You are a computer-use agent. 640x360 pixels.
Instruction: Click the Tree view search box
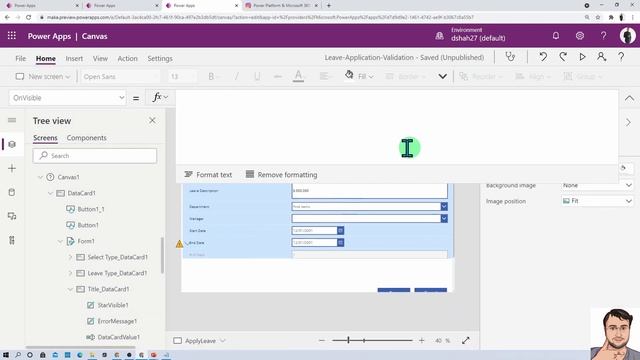pos(95,156)
